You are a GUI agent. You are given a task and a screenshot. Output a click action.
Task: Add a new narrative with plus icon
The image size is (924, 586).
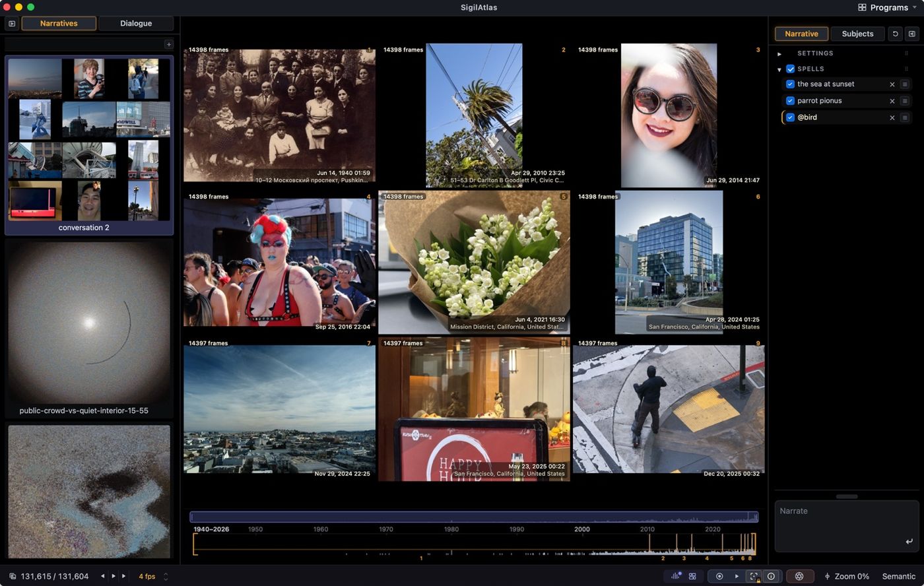pyautogui.click(x=169, y=44)
